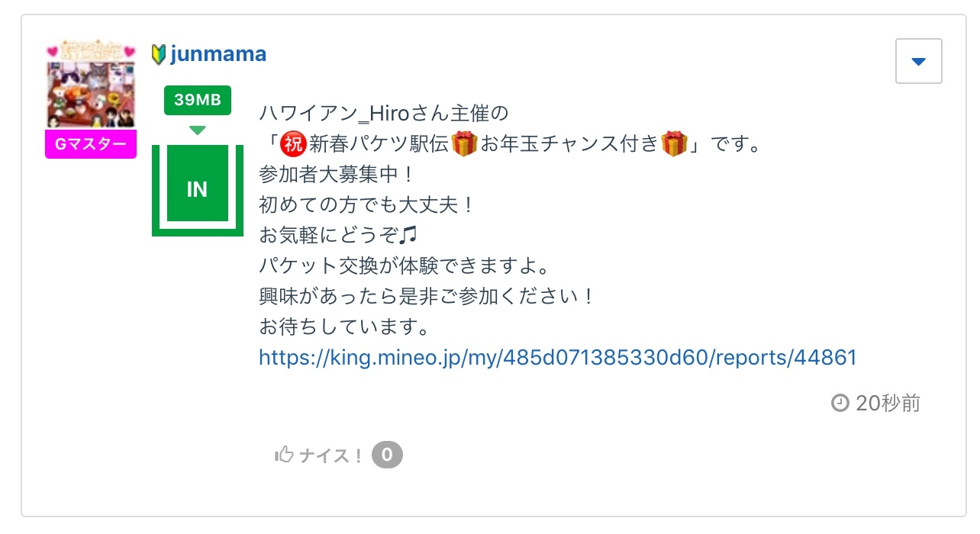Click the 20秒前 timestamp
Viewport: 980px width, 534px height.
[x=888, y=403]
